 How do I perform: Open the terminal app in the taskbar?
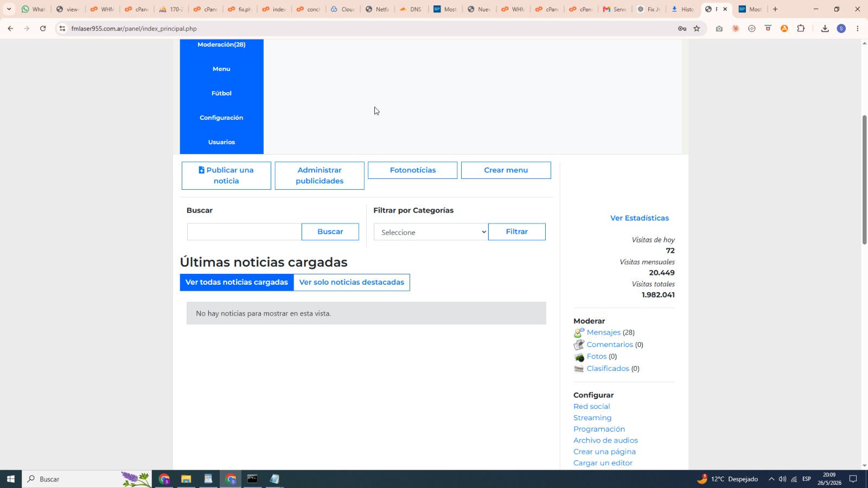pos(252,479)
